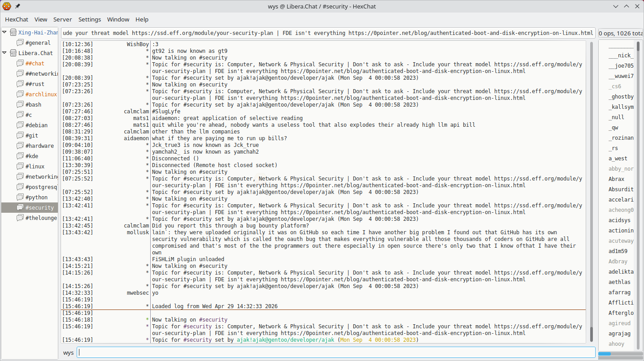644x361 pixels.
Task: Click the channel icon beside #bash
Action: (x=20, y=105)
